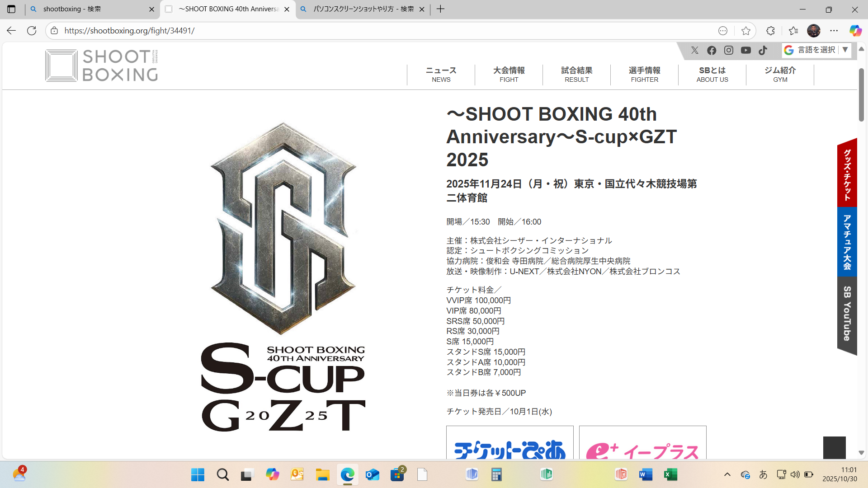Add page to favorites star icon
The width and height of the screenshot is (868, 488).
click(x=746, y=31)
